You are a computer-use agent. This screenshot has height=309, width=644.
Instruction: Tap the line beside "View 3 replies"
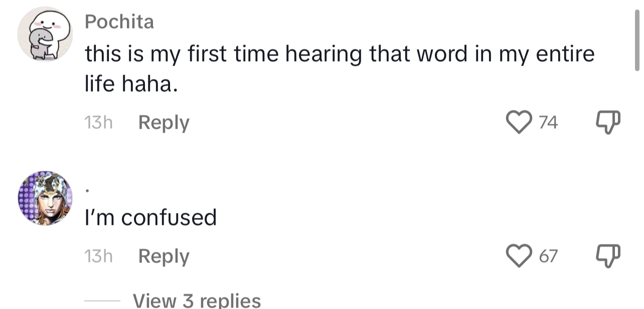click(x=102, y=301)
